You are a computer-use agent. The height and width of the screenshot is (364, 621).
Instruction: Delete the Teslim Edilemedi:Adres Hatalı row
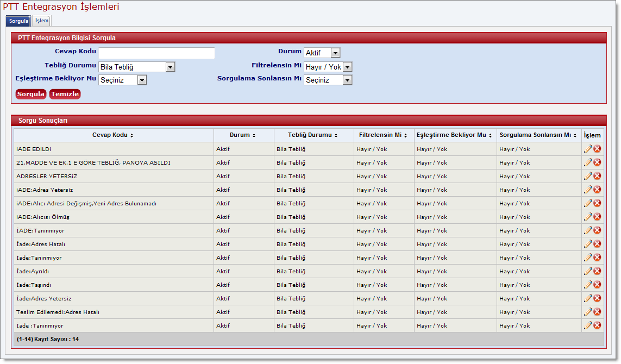pos(597,312)
